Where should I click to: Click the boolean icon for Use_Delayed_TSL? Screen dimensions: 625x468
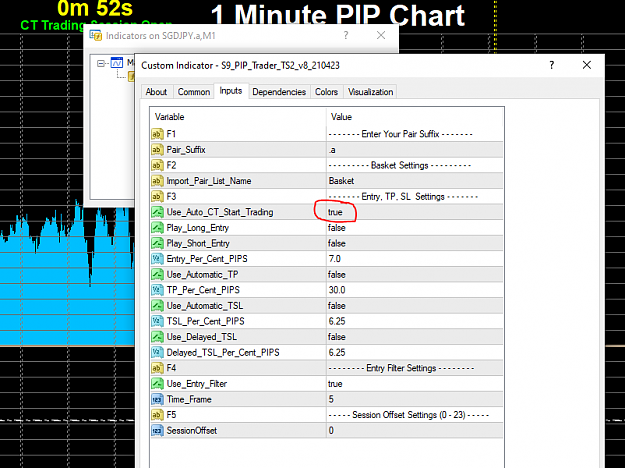click(157, 337)
